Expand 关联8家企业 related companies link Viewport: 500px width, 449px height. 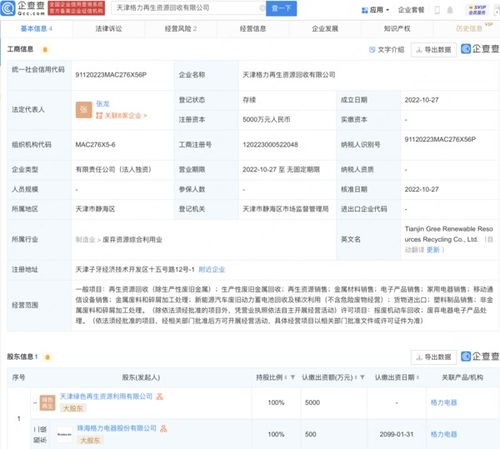[121, 116]
